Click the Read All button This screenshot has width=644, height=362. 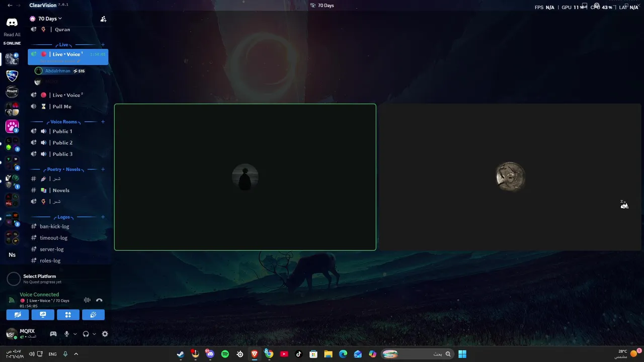(x=12, y=35)
